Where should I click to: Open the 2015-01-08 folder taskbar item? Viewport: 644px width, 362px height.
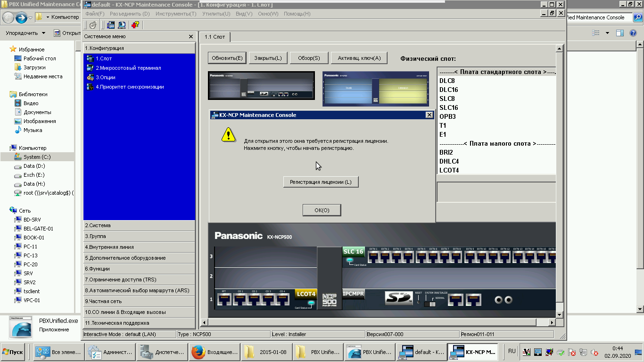[266, 352]
